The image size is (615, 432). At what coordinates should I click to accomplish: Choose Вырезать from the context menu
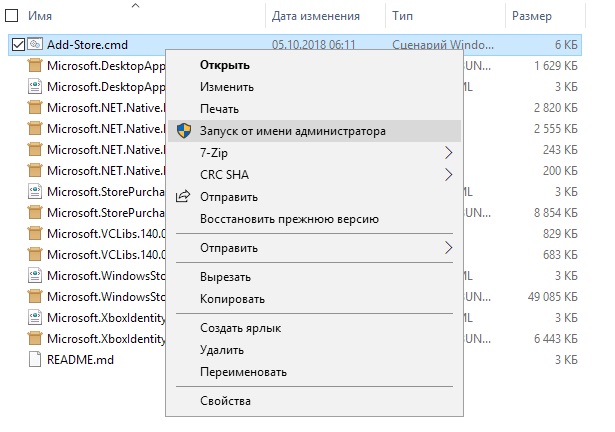pos(314,277)
